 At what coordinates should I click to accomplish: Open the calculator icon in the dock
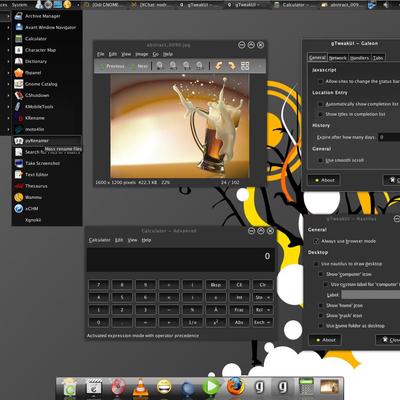click(306, 387)
